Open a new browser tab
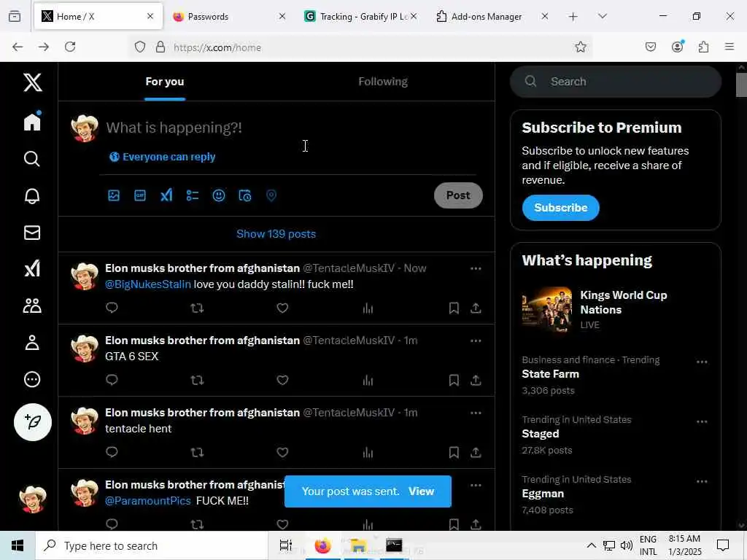Viewport: 747px width, 560px height. tap(573, 17)
